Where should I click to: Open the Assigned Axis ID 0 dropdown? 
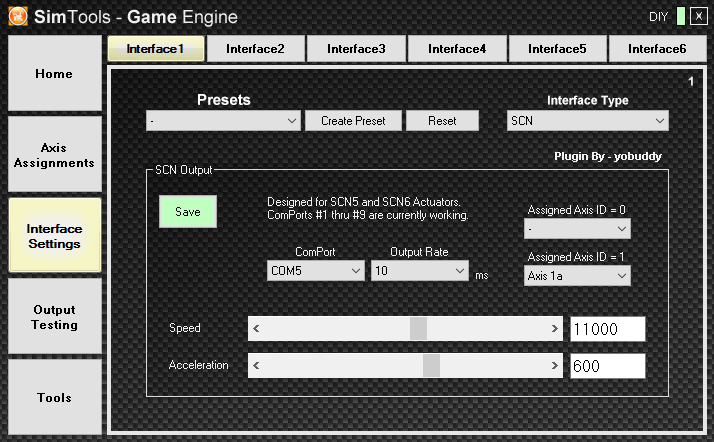tap(577, 229)
